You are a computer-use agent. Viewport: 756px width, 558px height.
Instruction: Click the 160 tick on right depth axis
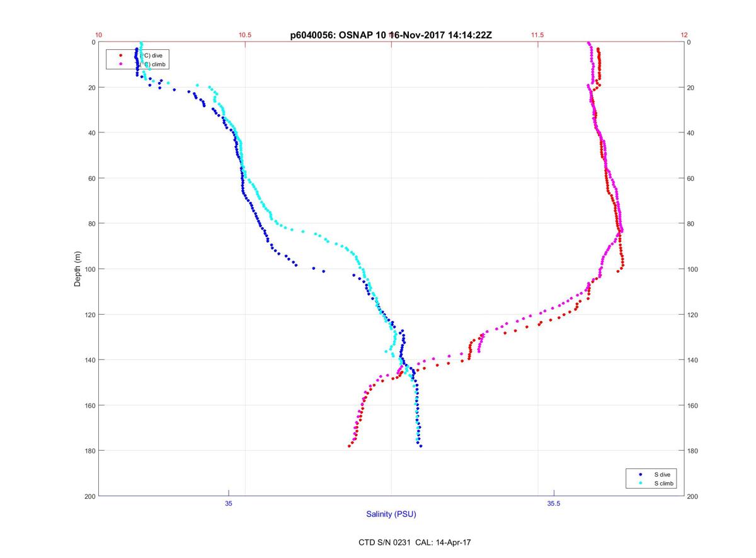pyautogui.click(x=694, y=405)
